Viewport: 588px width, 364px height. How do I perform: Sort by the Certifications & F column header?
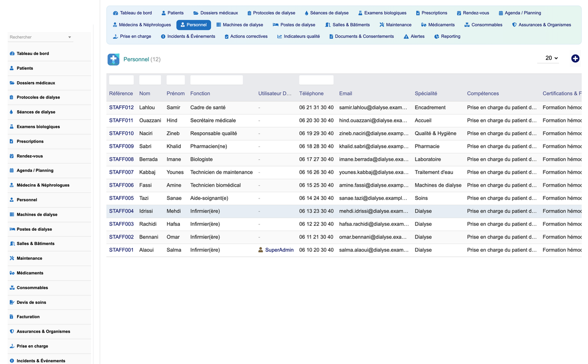click(x=562, y=94)
